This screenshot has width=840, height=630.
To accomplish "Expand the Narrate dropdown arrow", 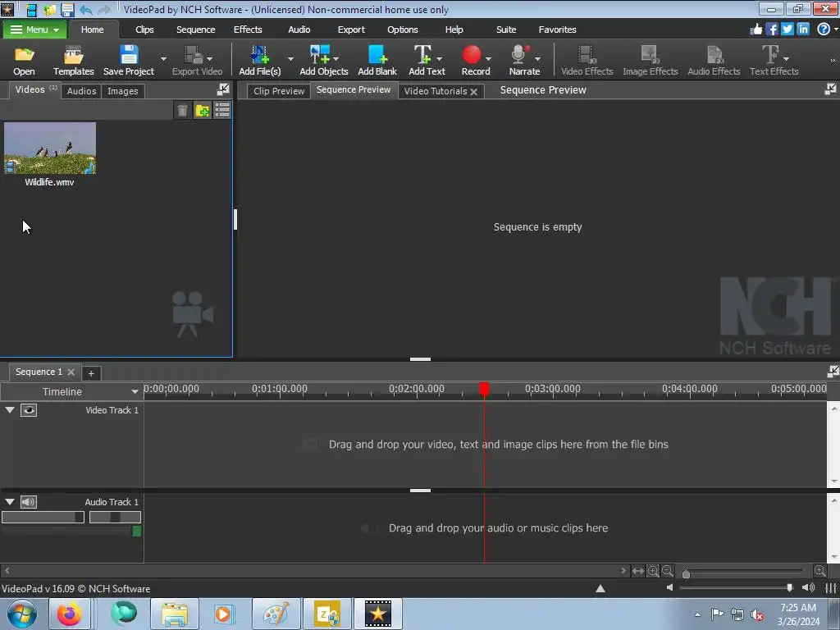I will click(537, 58).
